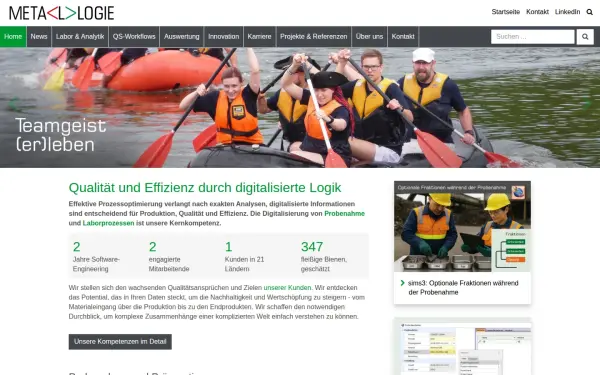Click the Kunden in 21 Ländern counter
The width and height of the screenshot is (600, 375).
244,256
